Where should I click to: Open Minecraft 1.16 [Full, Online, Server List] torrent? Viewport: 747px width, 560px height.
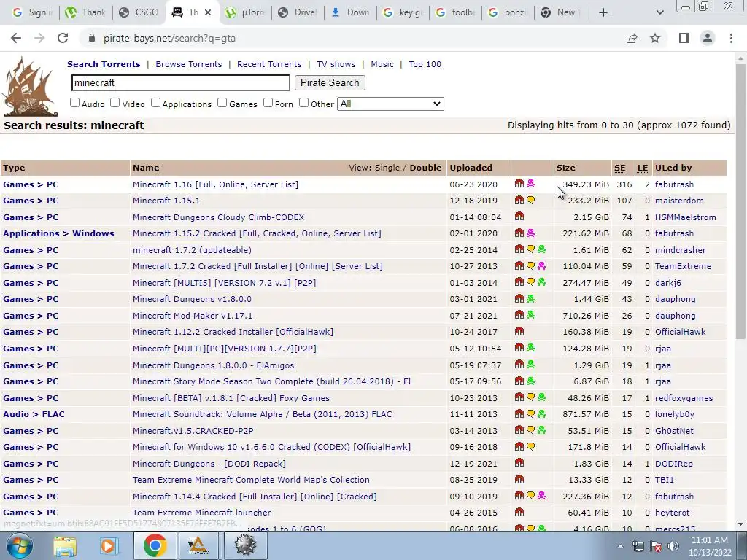click(x=215, y=184)
